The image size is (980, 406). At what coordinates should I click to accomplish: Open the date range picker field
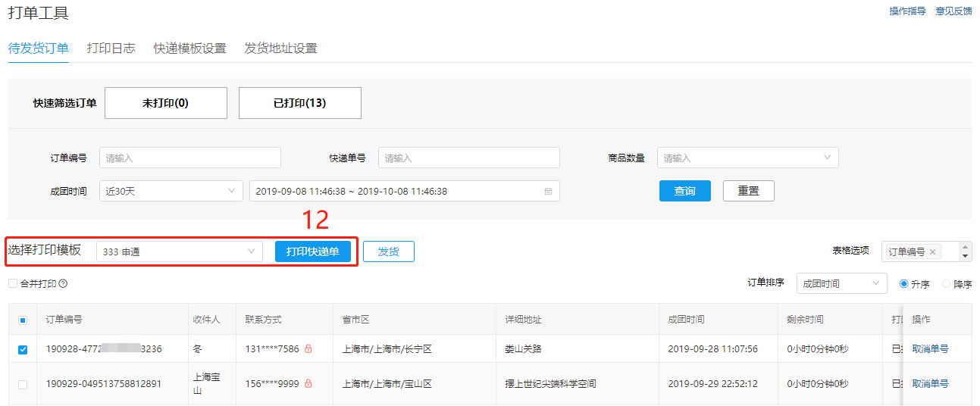coord(405,191)
